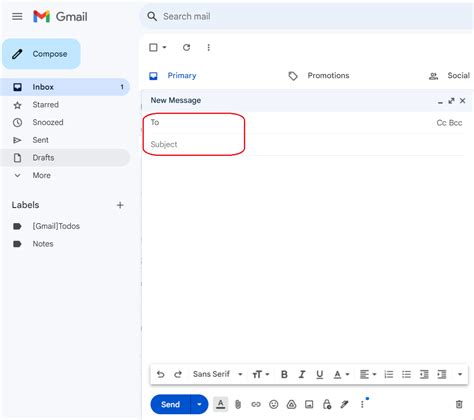Click the search magnifier icon
The width and height of the screenshot is (474, 420).
[x=152, y=16]
